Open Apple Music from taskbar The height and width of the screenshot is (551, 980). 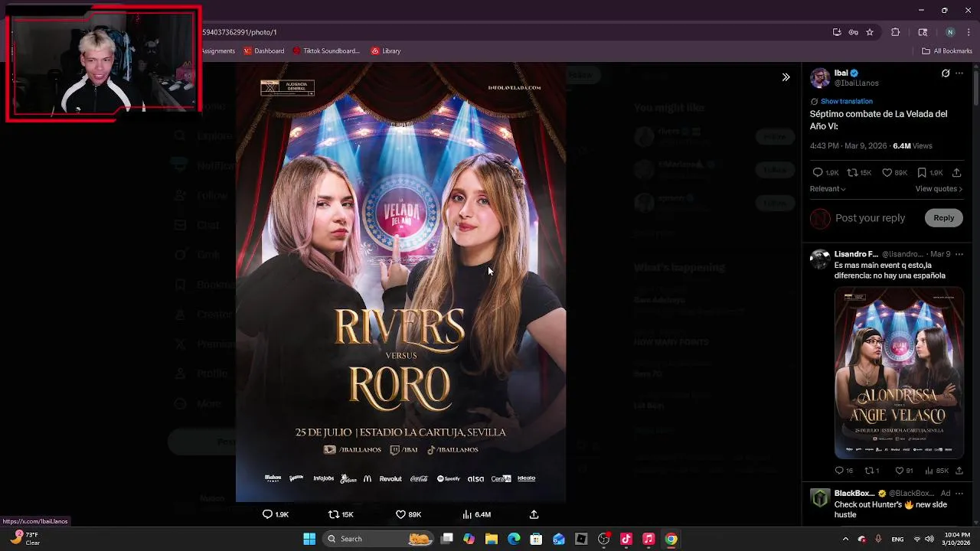click(x=648, y=539)
